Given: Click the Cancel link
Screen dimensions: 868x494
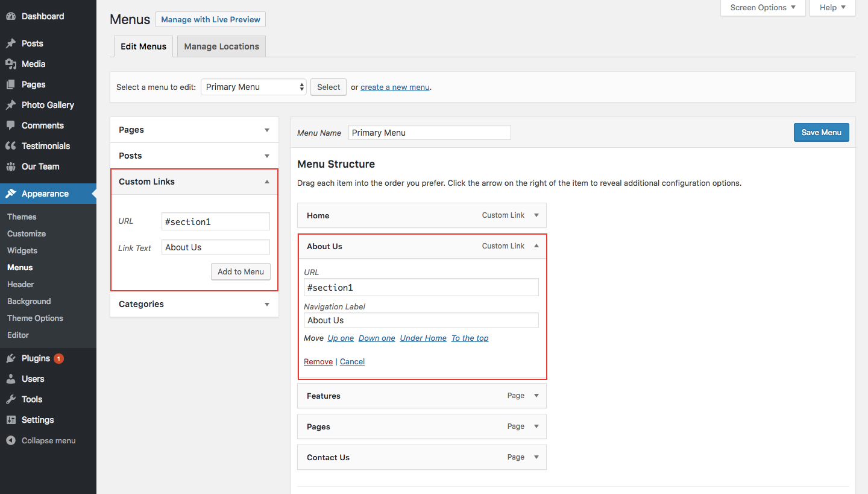Looking at the screenshot, I should tap(352, 362).
